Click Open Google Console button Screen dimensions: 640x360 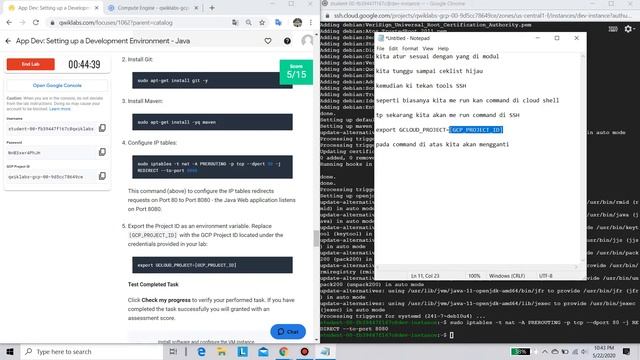click(x=57, y=85)
